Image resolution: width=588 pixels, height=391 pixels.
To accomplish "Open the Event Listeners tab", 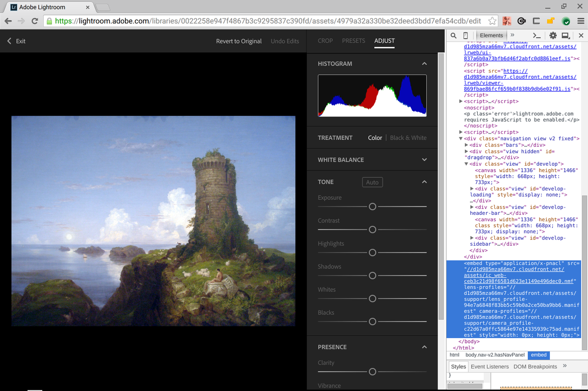I will [x=490, y=366].
